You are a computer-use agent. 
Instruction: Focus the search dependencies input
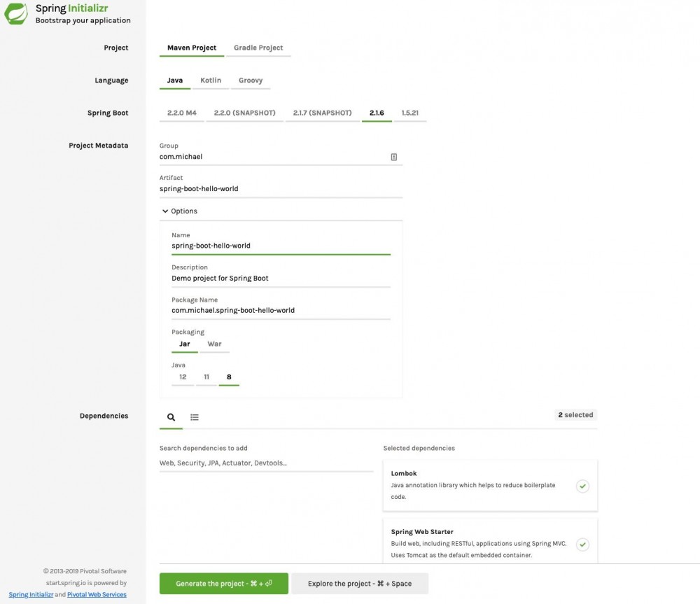point(266,463)
